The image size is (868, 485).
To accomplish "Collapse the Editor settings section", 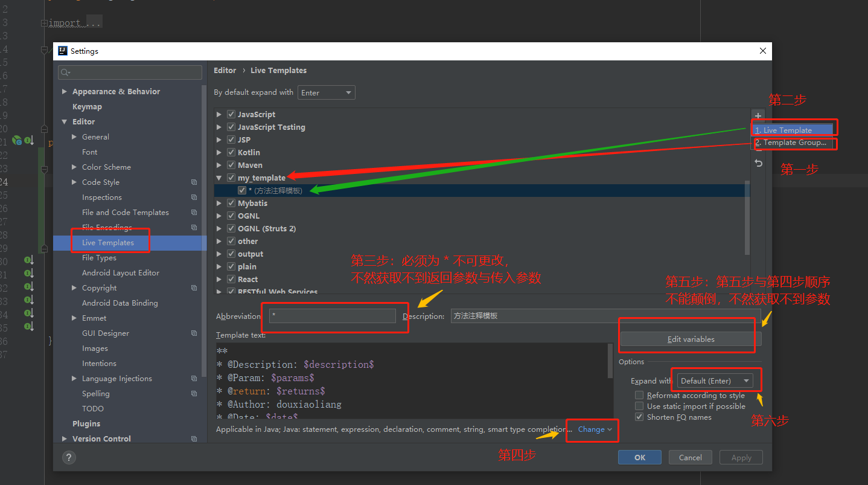I will [x=65, y=122].
